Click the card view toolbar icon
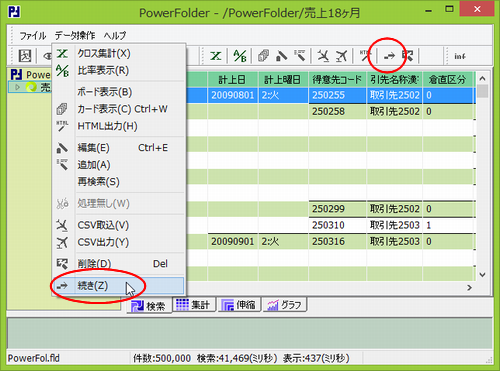Image resolution: width=500 pixels, height=371 pixels. [263, 56]
